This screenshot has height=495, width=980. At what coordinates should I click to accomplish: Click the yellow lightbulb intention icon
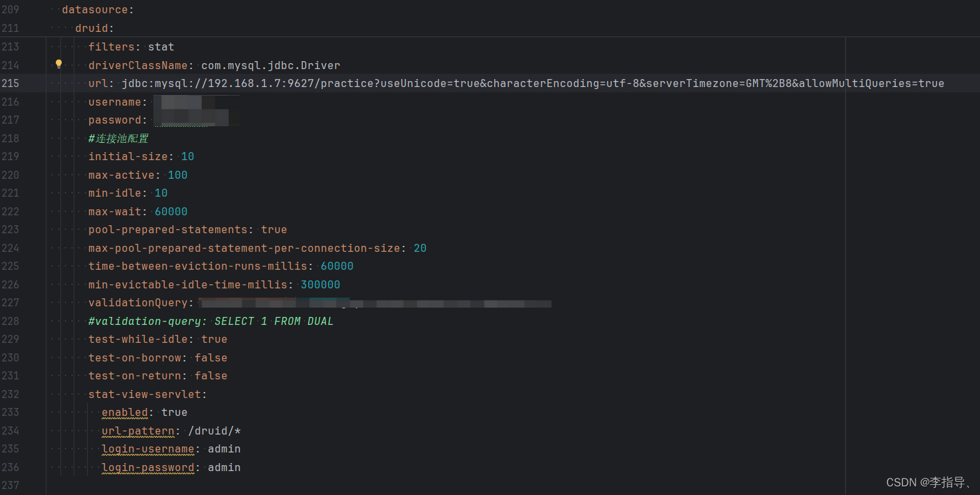click(58, 64)
